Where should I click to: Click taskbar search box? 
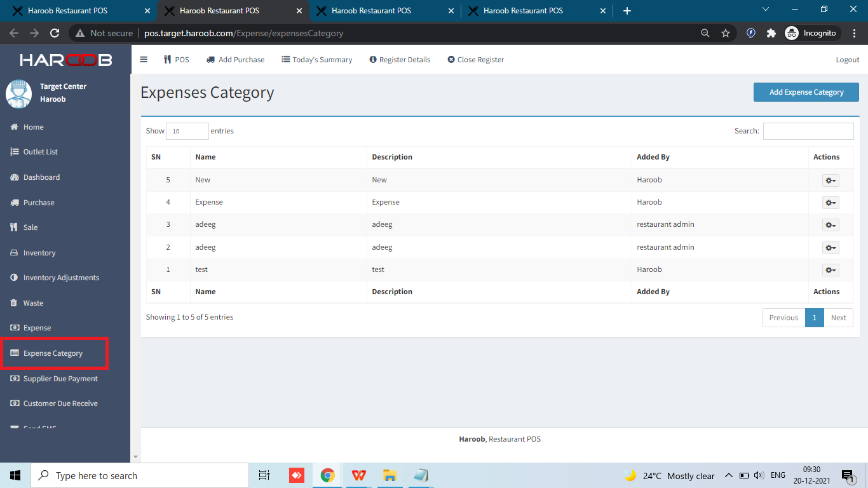click(x=139, y=475)
